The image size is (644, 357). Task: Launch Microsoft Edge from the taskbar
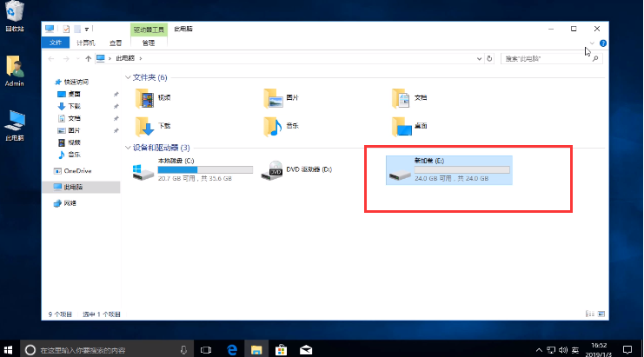pyautogui.click(x=232, y=349)
